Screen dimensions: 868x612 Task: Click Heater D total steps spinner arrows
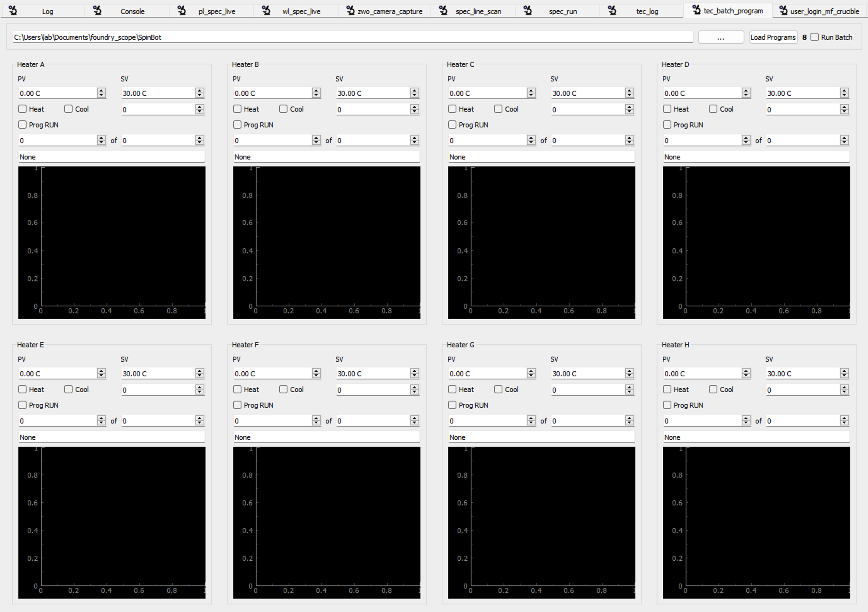[x=844, y=140]
